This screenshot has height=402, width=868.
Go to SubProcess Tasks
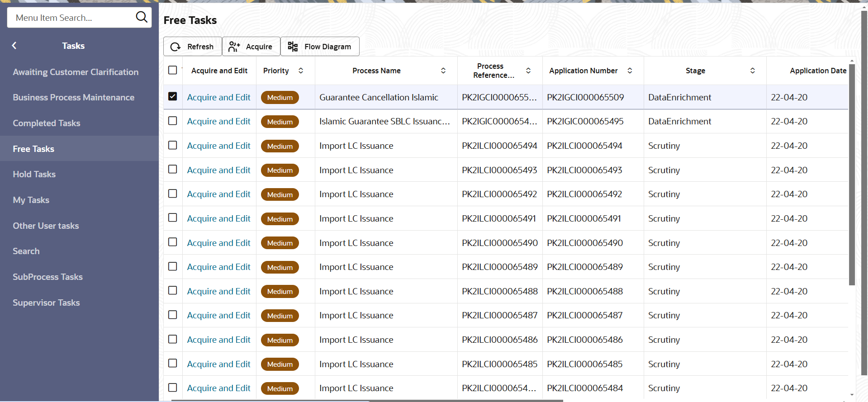pos(48,277)
